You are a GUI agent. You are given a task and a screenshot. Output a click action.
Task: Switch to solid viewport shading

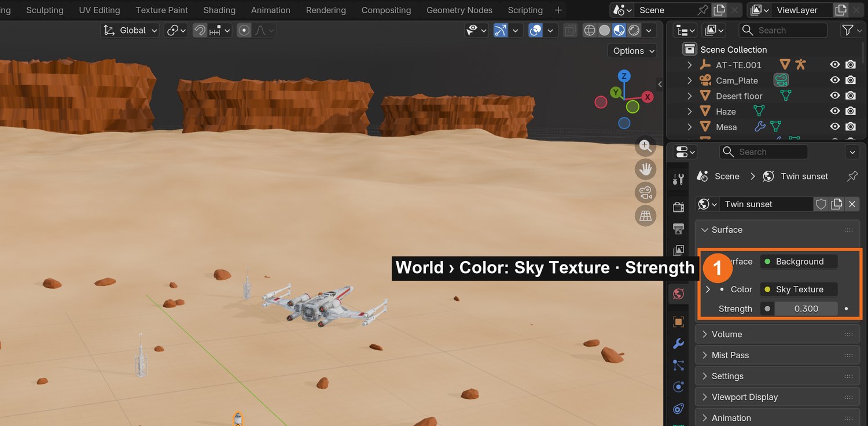(x=604, y=31)
